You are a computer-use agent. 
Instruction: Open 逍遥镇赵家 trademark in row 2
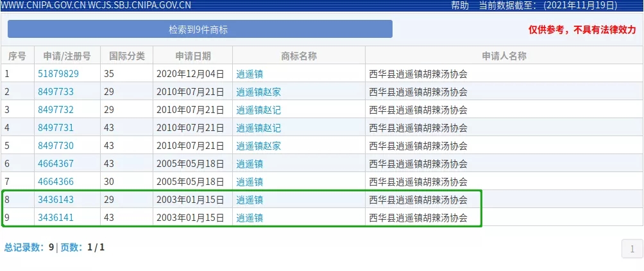[258, 92]
